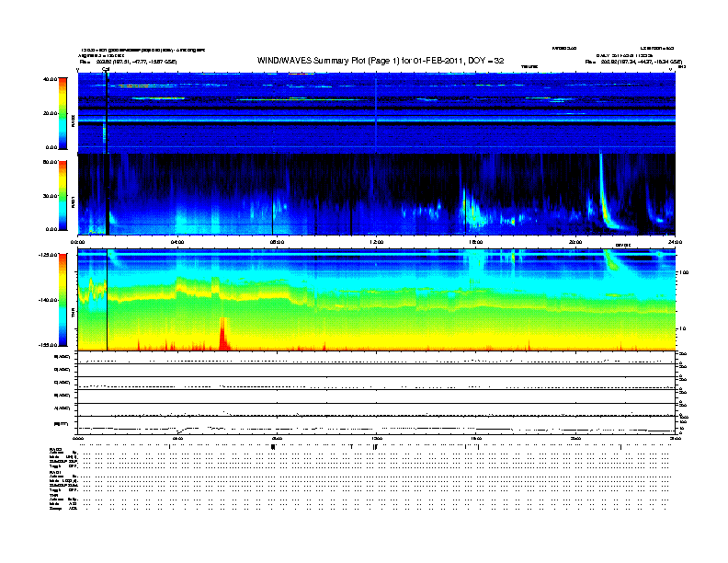Click the 12:00 time label under RAD1 spectrogram

click(377, 242)
